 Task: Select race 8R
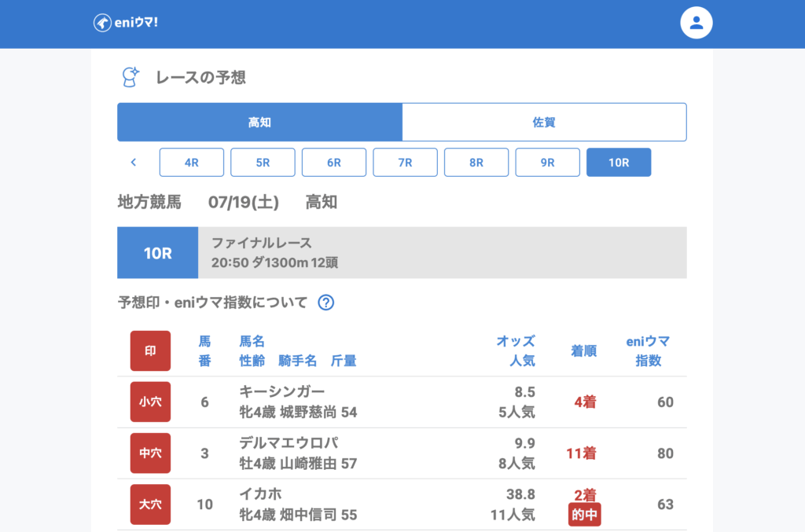click(x=476, y=163)
